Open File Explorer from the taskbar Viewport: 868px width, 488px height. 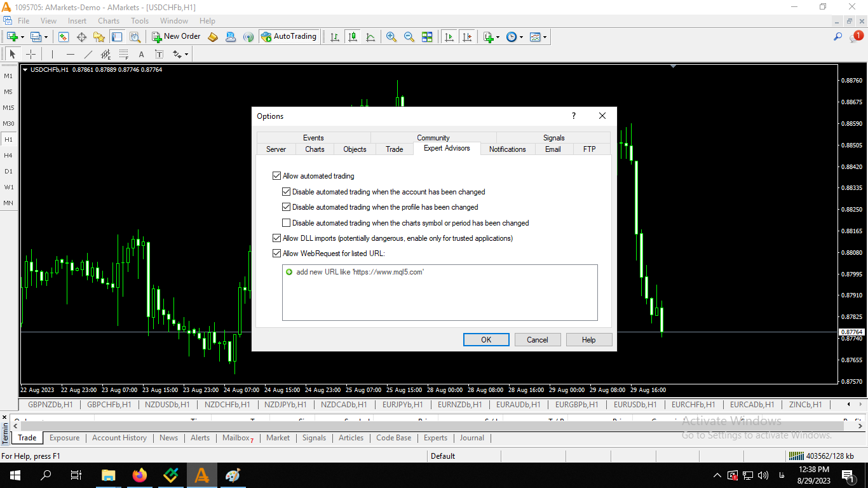[109, 475]
